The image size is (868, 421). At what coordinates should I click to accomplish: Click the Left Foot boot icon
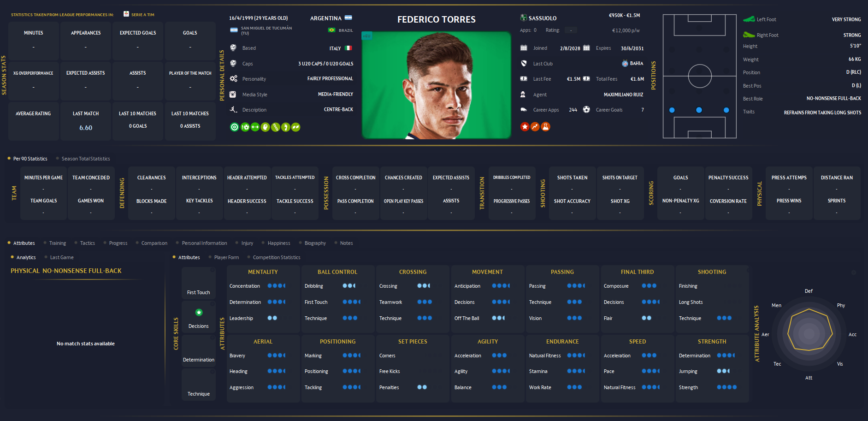click(x=749, y=19)
